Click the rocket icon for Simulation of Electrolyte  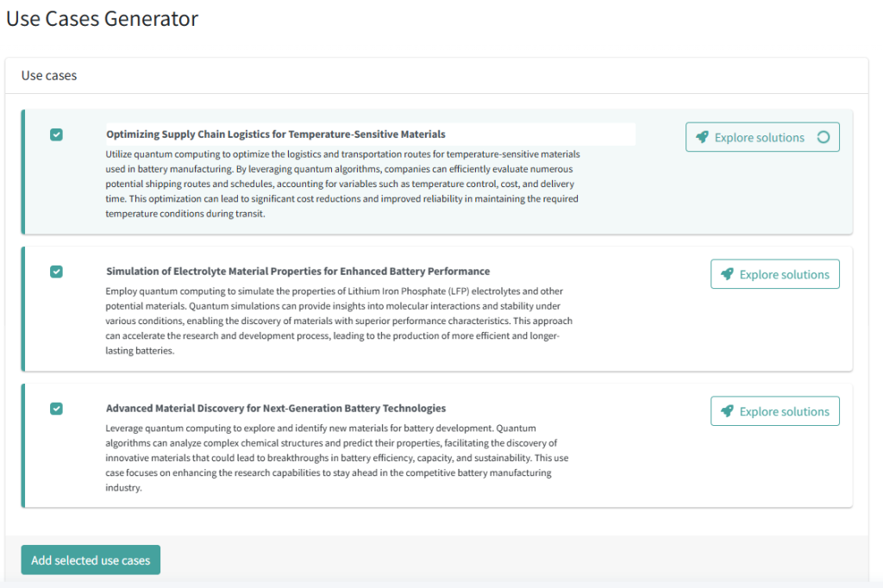point(727,274)
